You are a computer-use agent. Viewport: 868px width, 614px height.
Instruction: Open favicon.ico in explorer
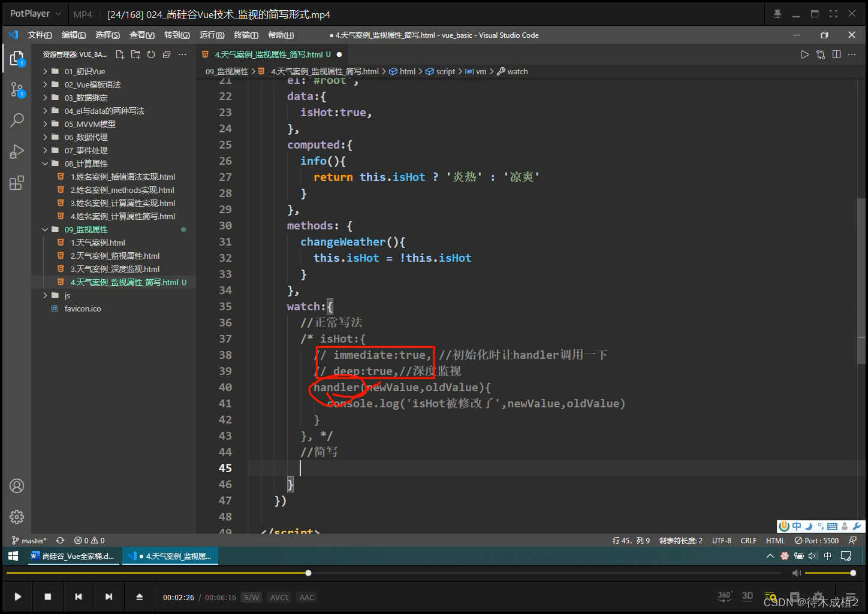pyautogui.click(x=83, y=308)
